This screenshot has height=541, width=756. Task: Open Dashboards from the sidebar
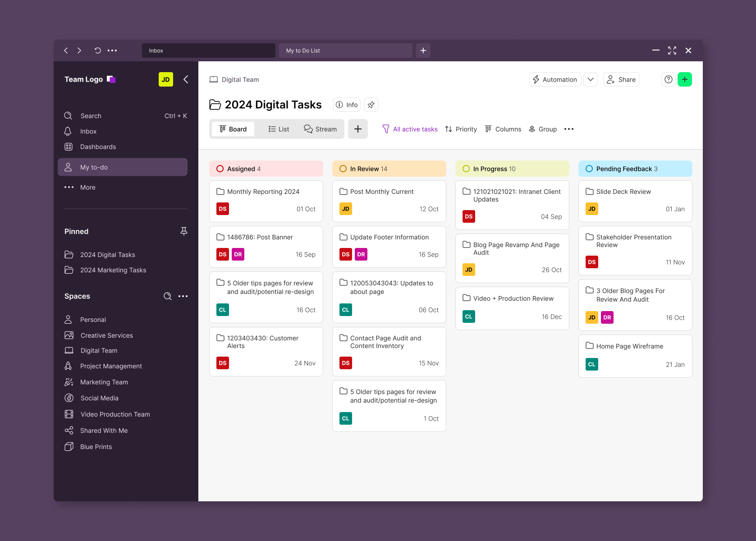pos(98,147)
